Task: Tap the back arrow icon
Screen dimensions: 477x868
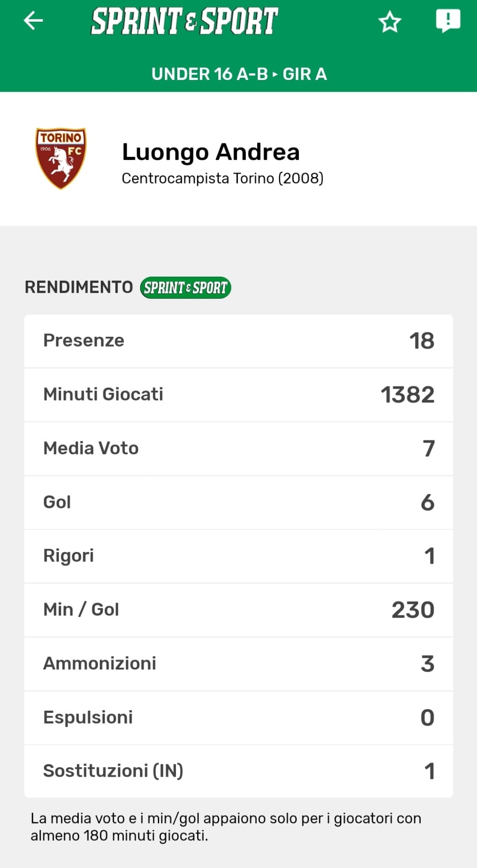Action: 33,21
